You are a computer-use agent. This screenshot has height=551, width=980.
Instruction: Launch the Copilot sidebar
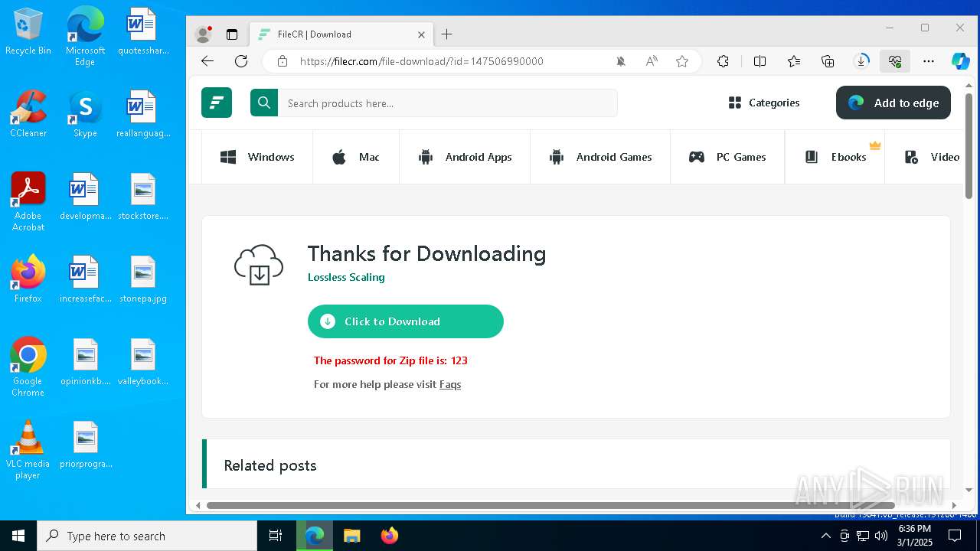961,61
